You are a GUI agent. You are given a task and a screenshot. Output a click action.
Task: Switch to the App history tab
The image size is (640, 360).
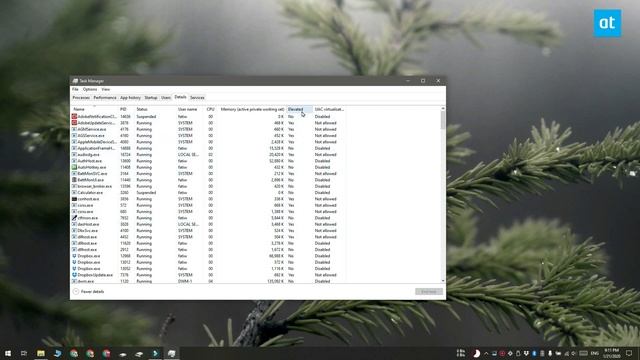coord(130,98)
